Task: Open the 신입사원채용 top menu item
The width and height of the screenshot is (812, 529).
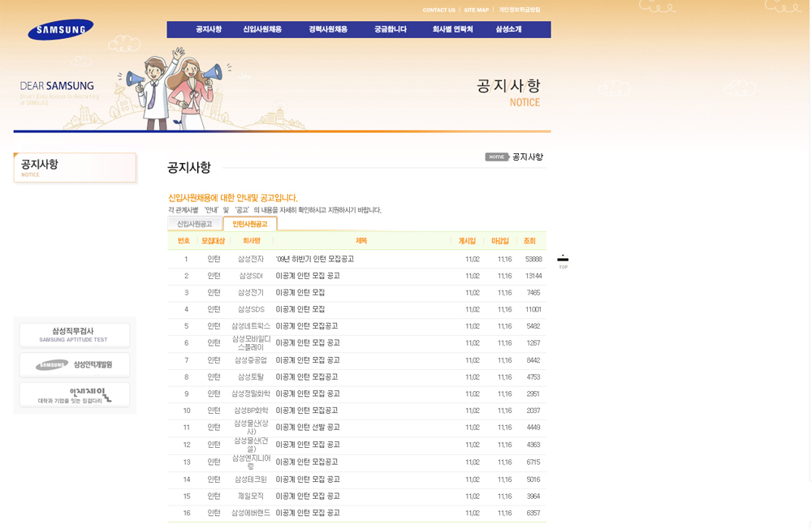Action: [262, 29]
